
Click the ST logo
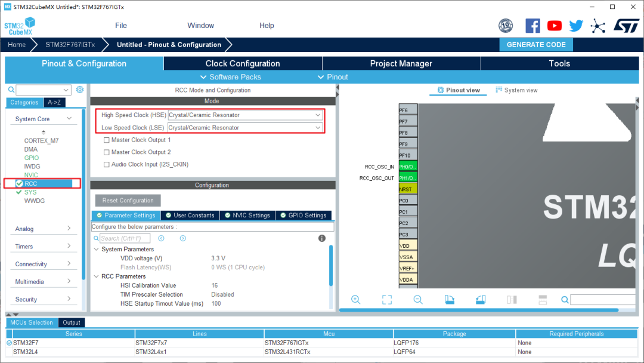pyautogui.click(x=627, y=26)
